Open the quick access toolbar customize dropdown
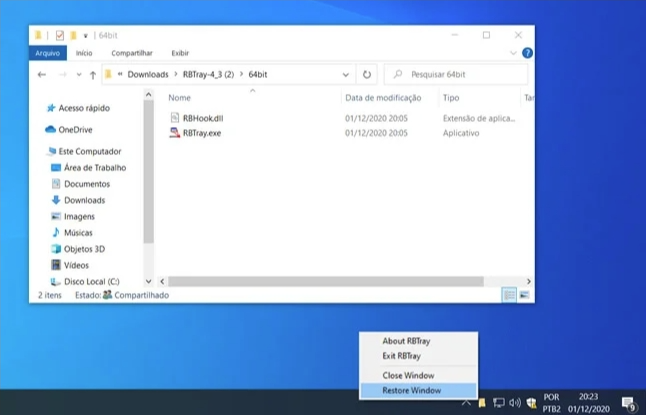 click(86, 35)
